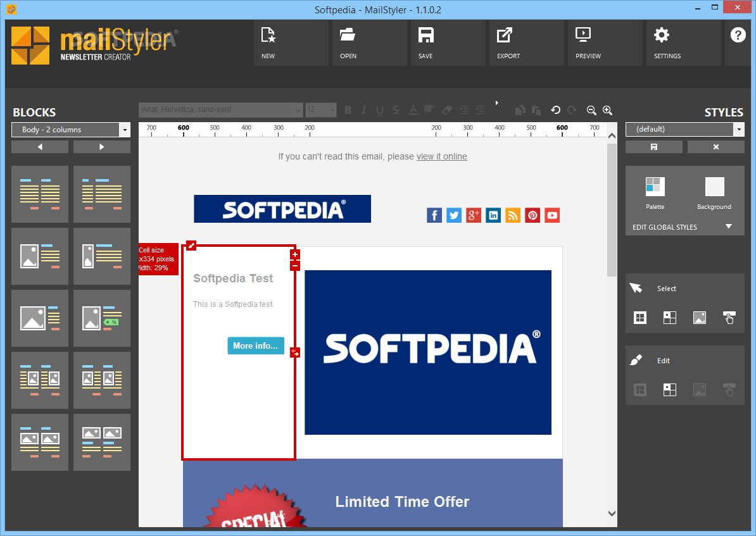Launch the PREVIEW monitor icon

pyautogui.click(x=583, y=35)
